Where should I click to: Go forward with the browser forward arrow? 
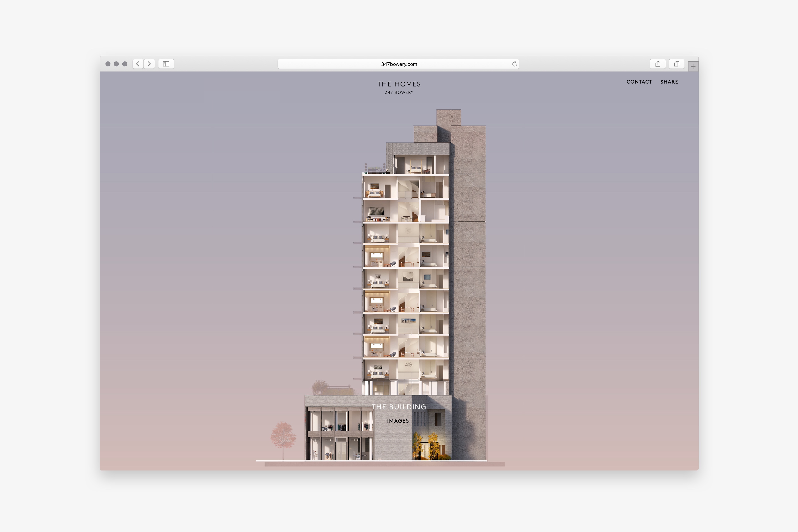[149, 64]
